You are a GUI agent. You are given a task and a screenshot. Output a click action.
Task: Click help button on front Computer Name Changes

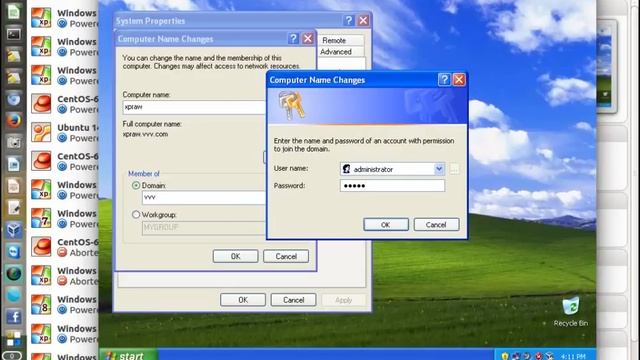[444, 80]
